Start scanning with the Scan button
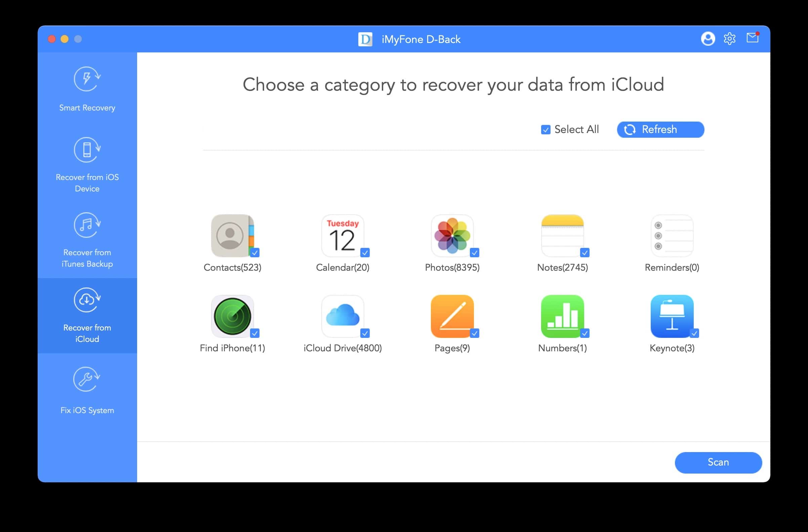Screen dimensions: 808x532 coord(718,462)
